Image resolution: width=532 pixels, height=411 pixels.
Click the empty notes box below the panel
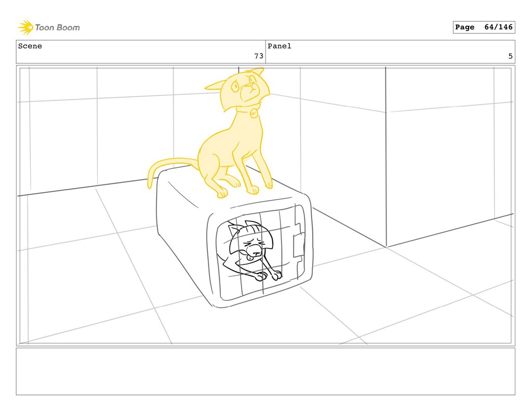point(265,372)
